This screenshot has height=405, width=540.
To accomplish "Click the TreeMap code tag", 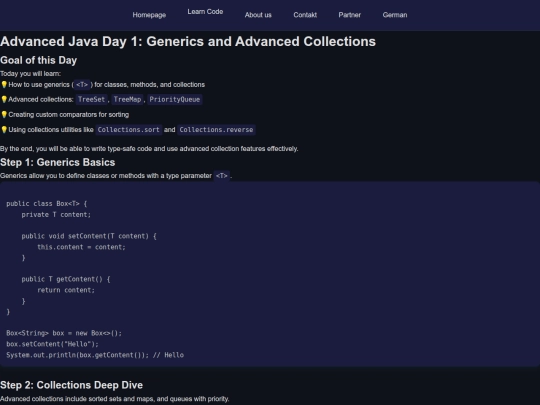I will [x=127, y=100].
